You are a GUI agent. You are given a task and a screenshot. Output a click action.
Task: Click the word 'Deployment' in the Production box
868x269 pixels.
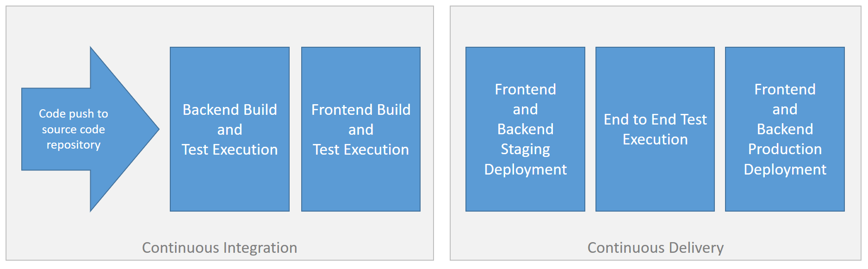coord(785,169)
